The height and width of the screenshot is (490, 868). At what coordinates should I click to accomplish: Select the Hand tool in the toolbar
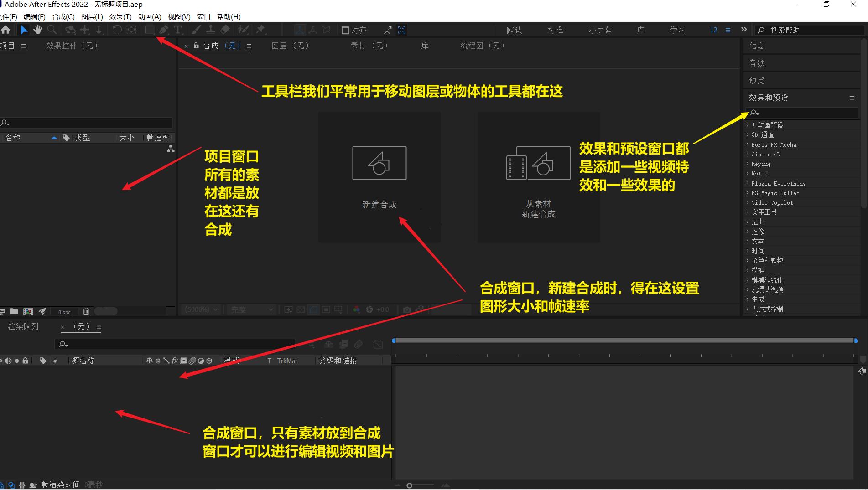[x=38, y=30]
